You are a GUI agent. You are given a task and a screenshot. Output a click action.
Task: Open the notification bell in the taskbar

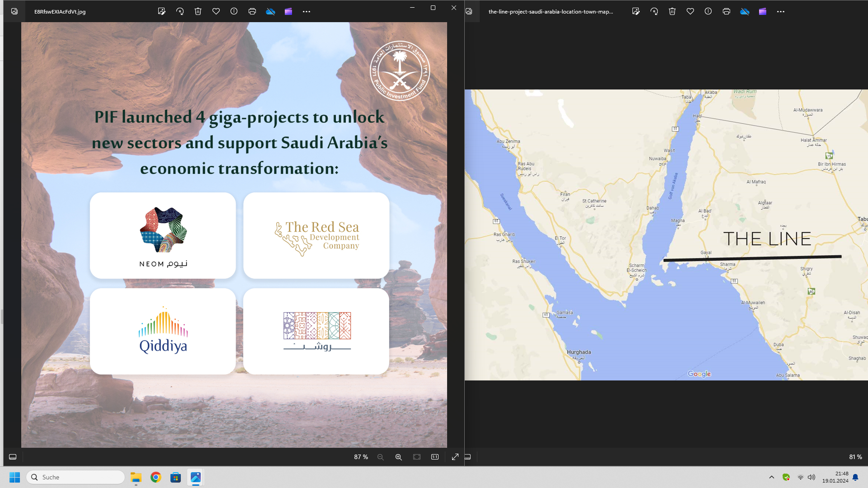[855, 477]
